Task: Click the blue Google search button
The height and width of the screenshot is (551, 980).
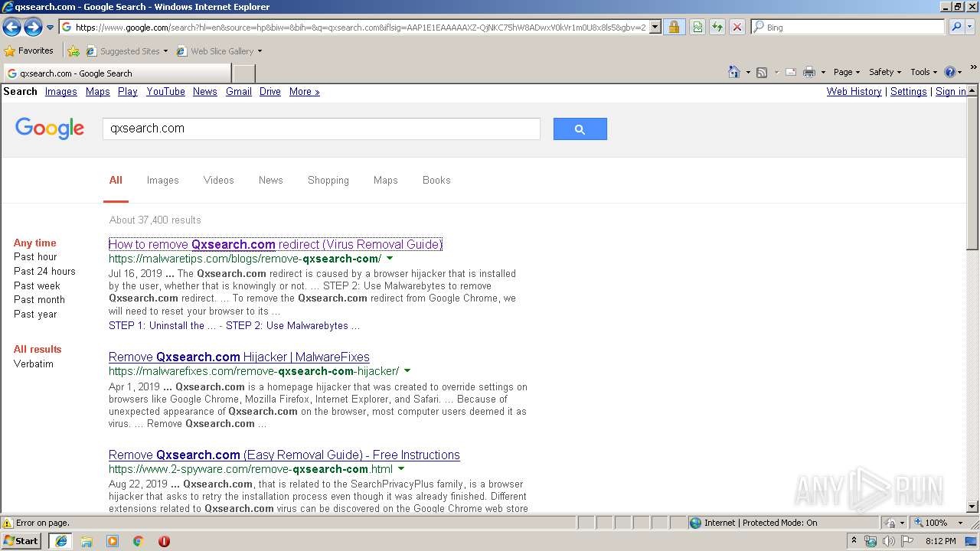Action: coord(580,129)
